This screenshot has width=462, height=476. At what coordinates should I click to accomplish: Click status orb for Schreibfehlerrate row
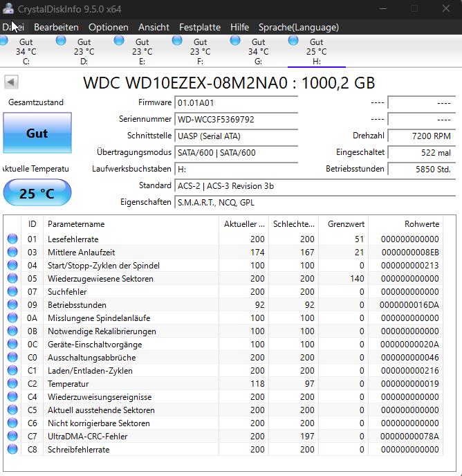12,449
